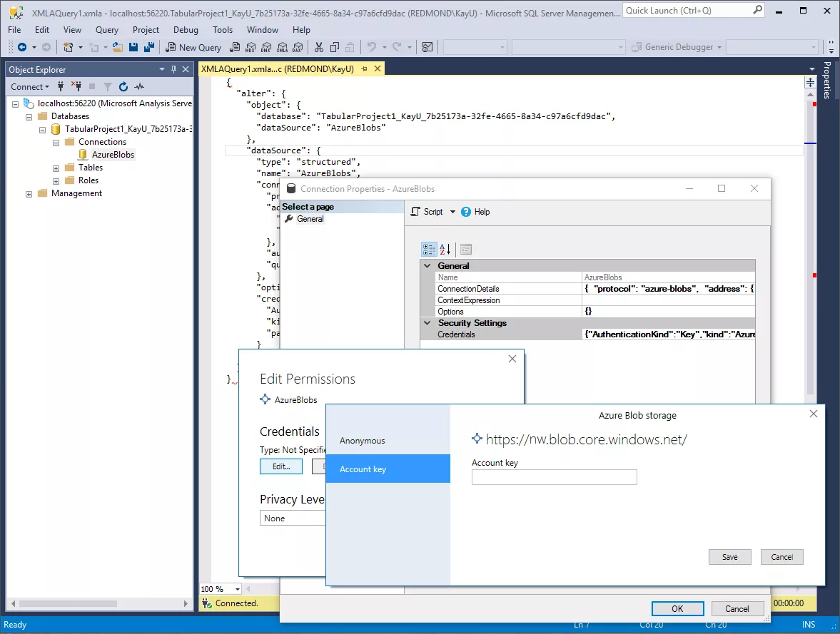This screenshot has width=840, height=634.
Task: Select the AzureBlobs connection in the tree
Action: pyautogui.click(x=113, y=155)
